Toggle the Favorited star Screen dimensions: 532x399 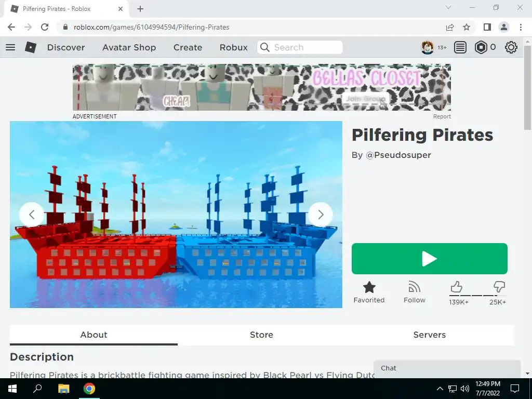tap(369, 292)
